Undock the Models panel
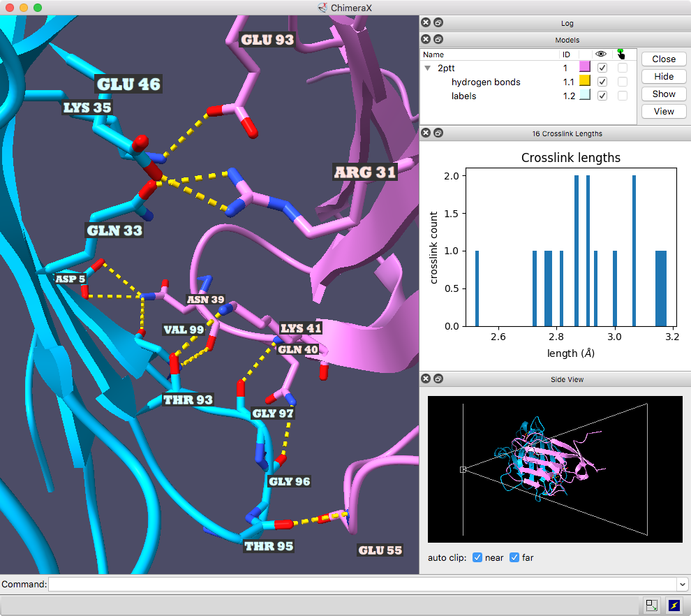Image resolution: width=691 pixels, height=616 pixels. tap(438, 39)
